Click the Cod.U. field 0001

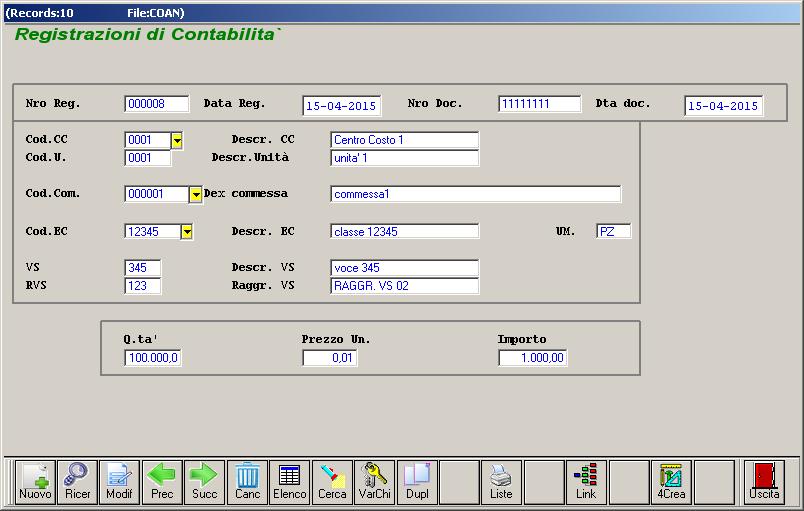tap(148, 158)
